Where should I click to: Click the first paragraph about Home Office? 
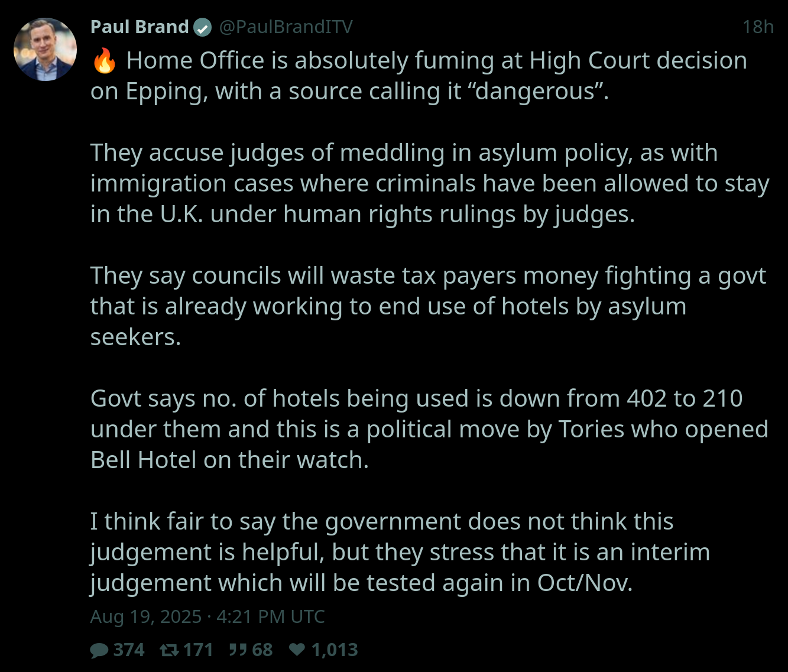419,76
